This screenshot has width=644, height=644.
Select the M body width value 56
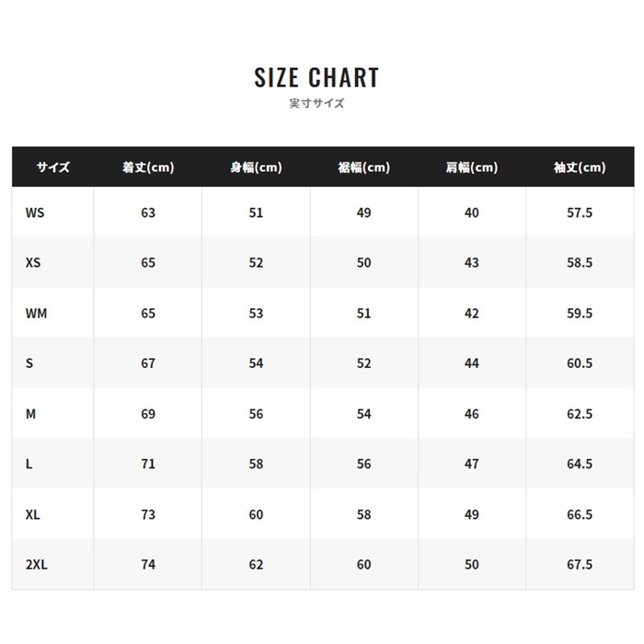[x=256, y=414]
